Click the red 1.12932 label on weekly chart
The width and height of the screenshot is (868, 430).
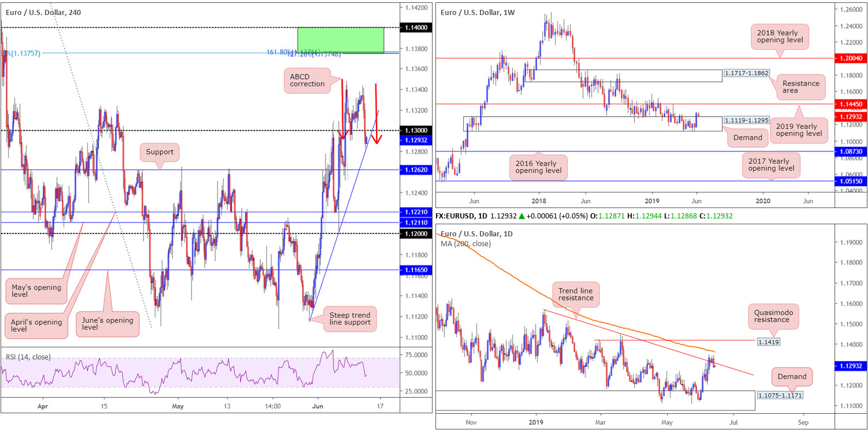pos(851,117)
